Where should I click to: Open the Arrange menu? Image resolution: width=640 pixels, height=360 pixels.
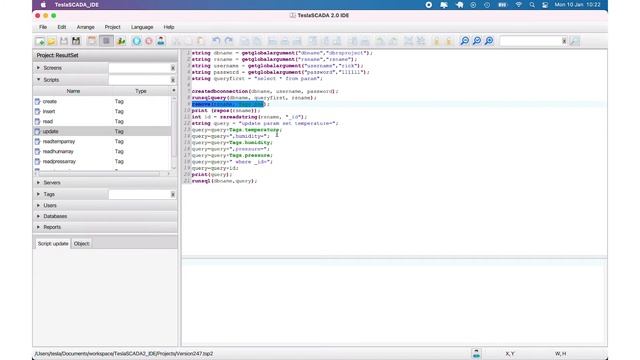86,27
